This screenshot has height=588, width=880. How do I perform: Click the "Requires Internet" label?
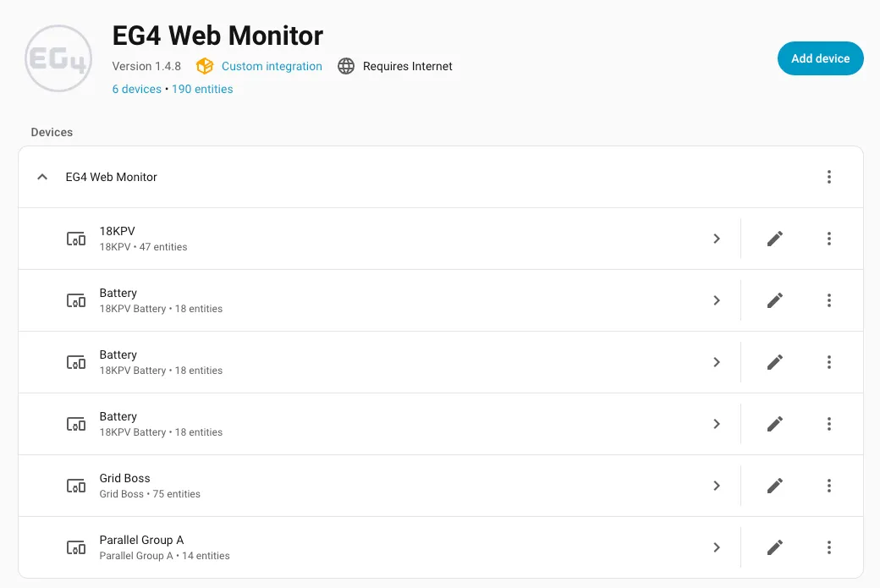click(408, 66)
